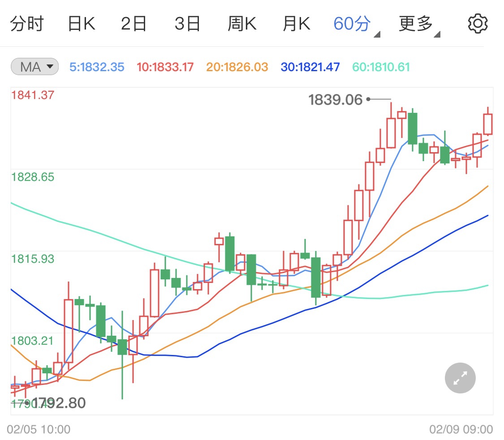Image resolution: width=504 pixels, height=440 pixels.
Task: Select MA20 value 20:1826.03
Action: (x=237, y=67)
